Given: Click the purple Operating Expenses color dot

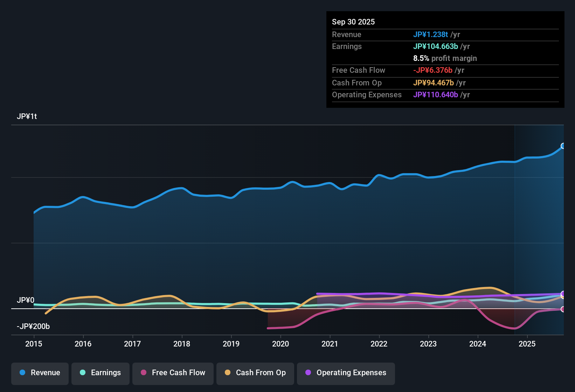Looking at the screenshot, I should [x=308, y=373].
